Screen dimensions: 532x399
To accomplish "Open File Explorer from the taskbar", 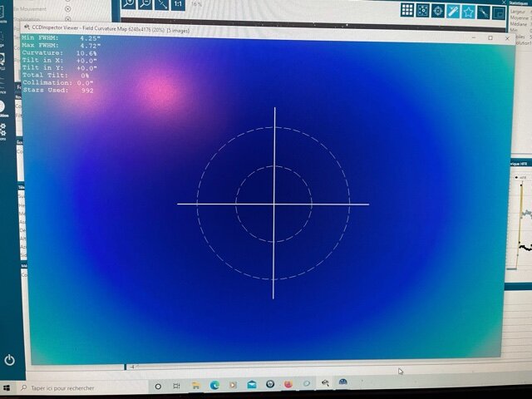I will (196, 386).
